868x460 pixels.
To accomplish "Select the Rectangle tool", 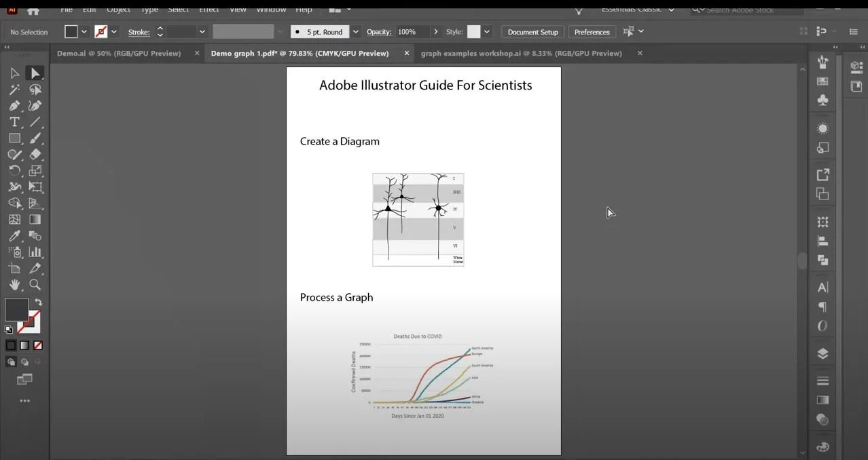I will [14, 138].
